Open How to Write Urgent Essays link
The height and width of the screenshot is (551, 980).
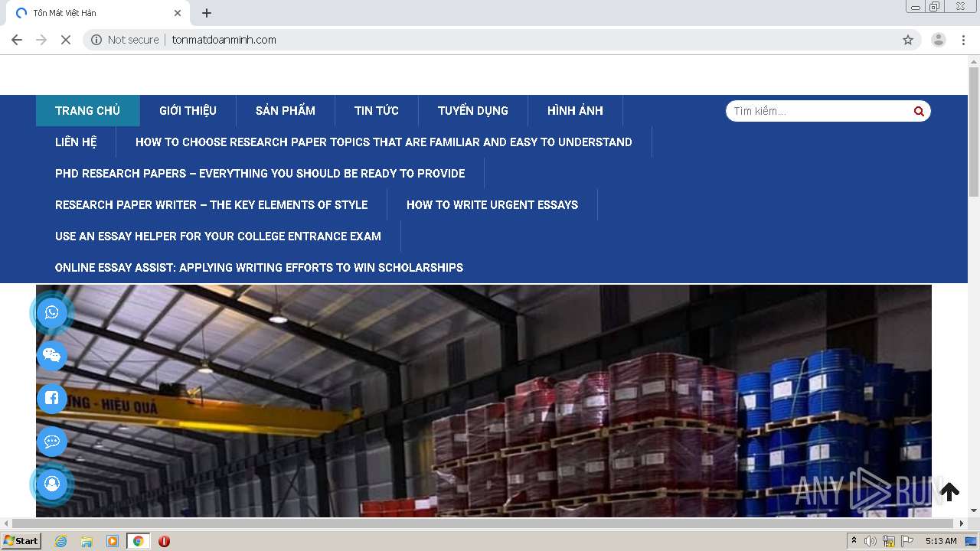click(492, 204)
